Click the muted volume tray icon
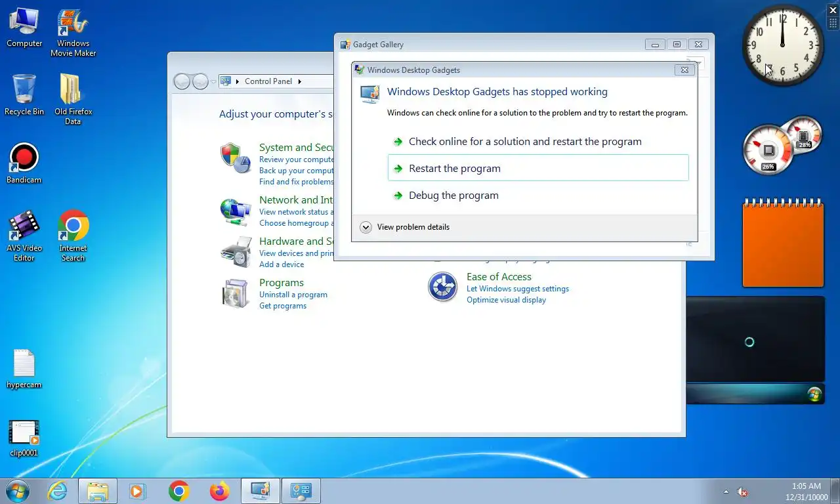Screen dimensions: 840x504 click(x=743, y=492)
